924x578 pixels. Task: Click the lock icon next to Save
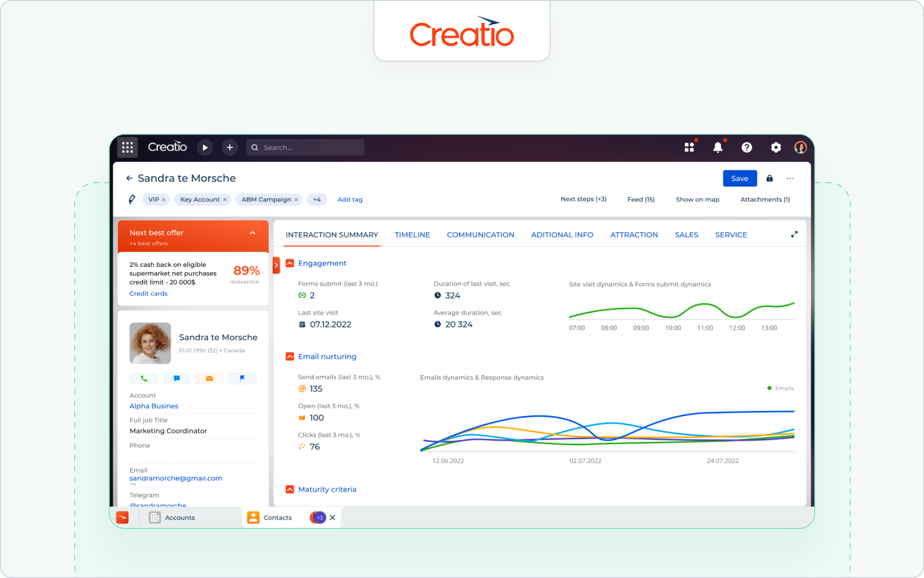pyautogui.click(x=769, y=178)
